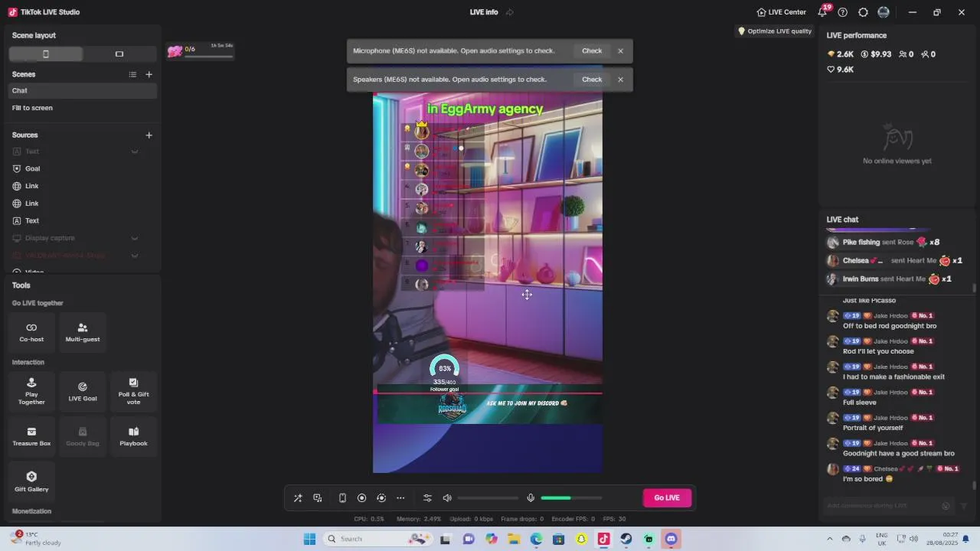The width and height of the screenshot is (980, 551).
Task: Open the settings gear icon
Action: 863,12
